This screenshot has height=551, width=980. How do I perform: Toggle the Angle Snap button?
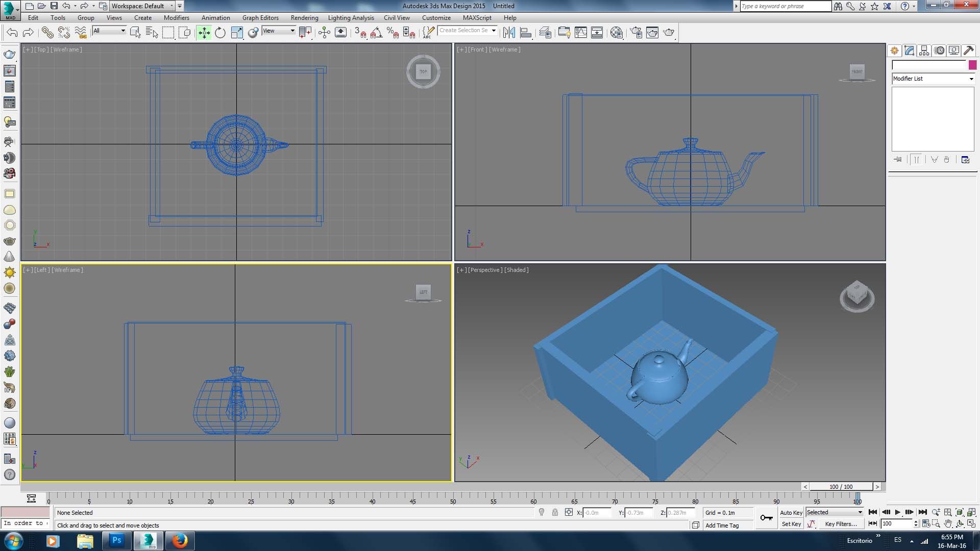tap(377, 33)
